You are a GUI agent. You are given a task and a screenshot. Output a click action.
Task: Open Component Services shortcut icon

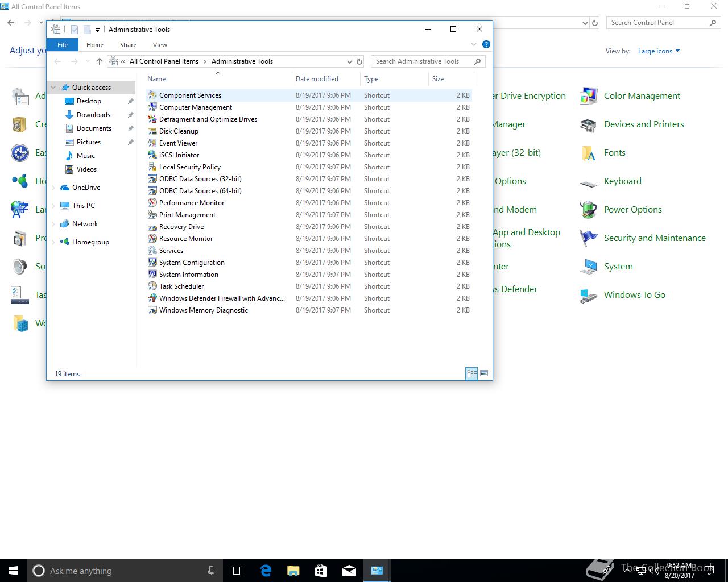[x=152, y=95]
